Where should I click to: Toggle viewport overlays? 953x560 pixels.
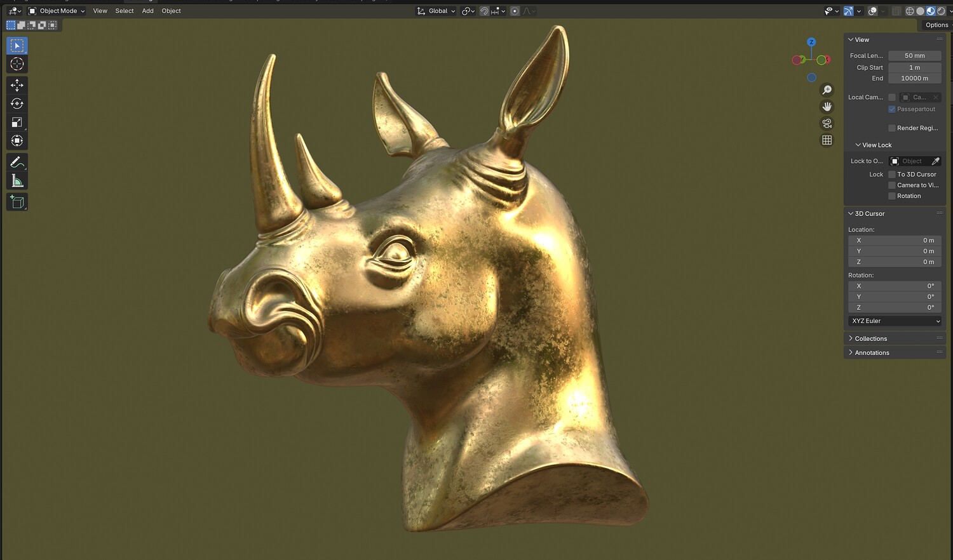pyautogui.click(x=872, y=11)
